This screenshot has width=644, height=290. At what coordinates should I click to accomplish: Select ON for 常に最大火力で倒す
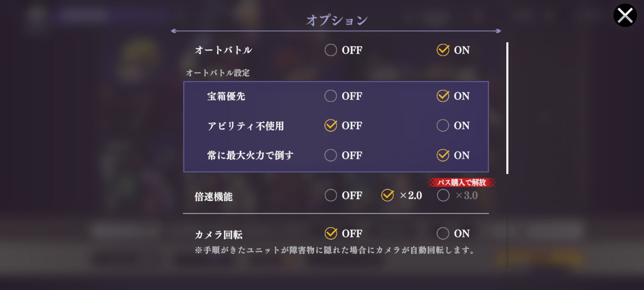click(x=453, y=155)
